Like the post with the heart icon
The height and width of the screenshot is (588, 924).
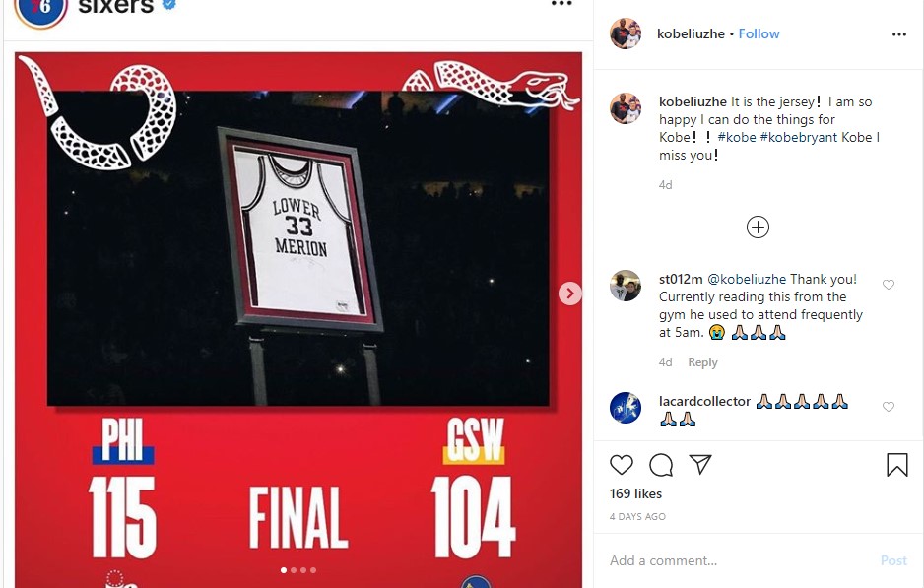622,465
